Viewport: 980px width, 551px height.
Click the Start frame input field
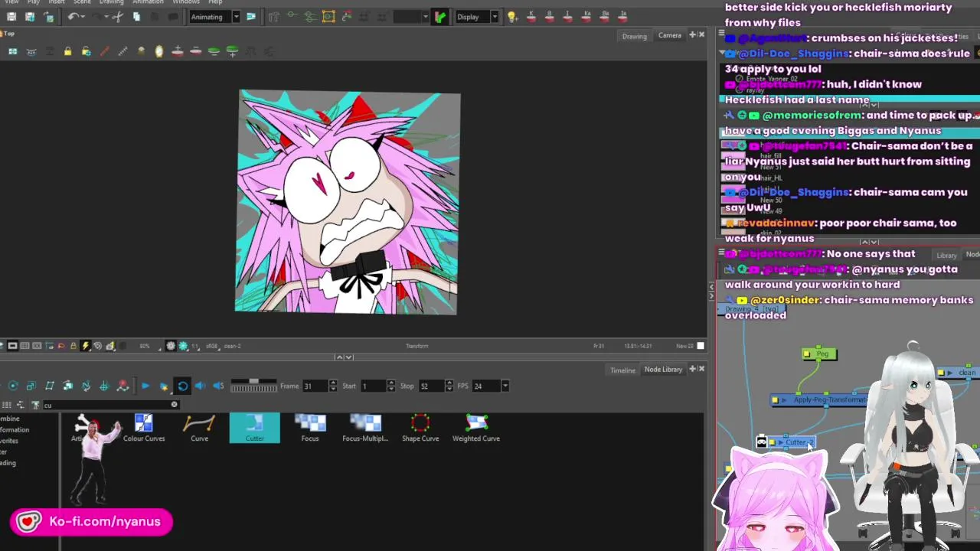point(373,386)
